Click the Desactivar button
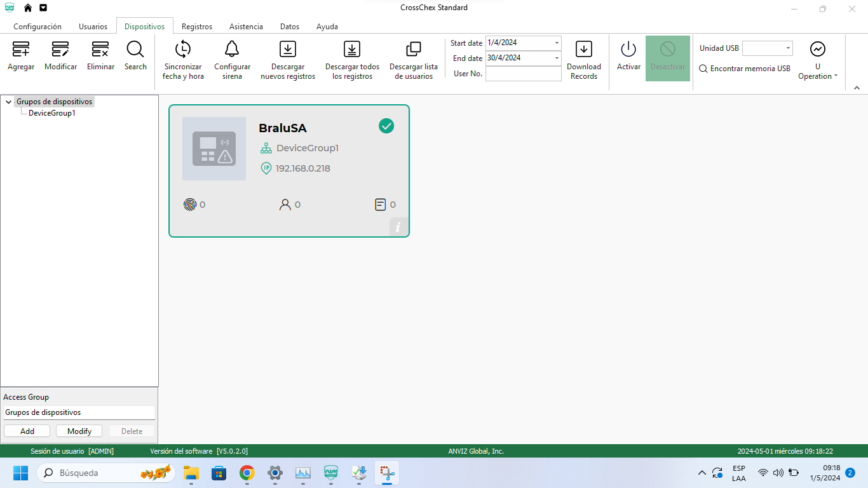Image resolution: width=868 pixels, height=488 pixels. point(668,58)
